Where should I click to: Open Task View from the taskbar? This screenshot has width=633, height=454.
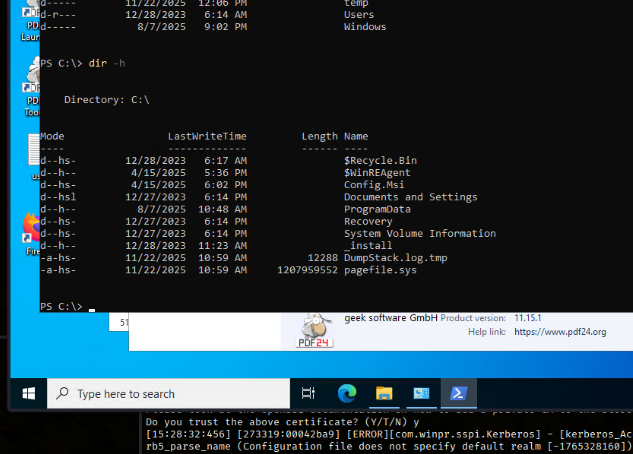click(308, 393)
